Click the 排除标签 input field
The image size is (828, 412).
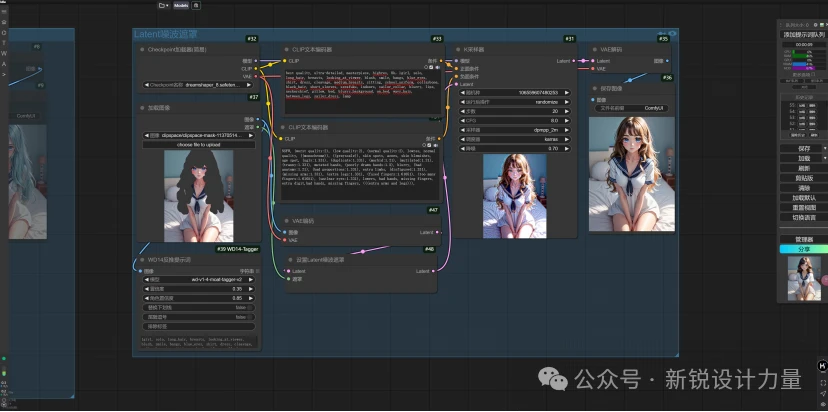click(199, 326)
